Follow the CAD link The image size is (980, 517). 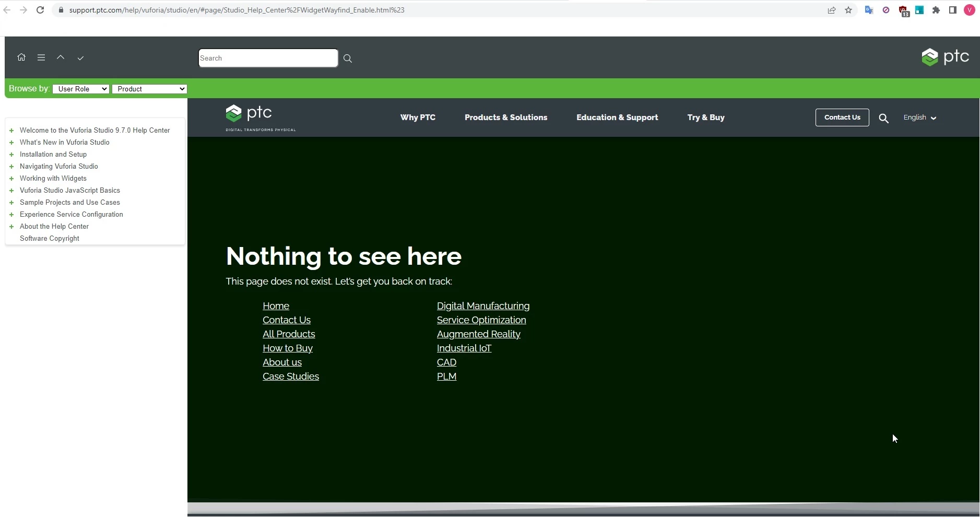pos(446,362)
